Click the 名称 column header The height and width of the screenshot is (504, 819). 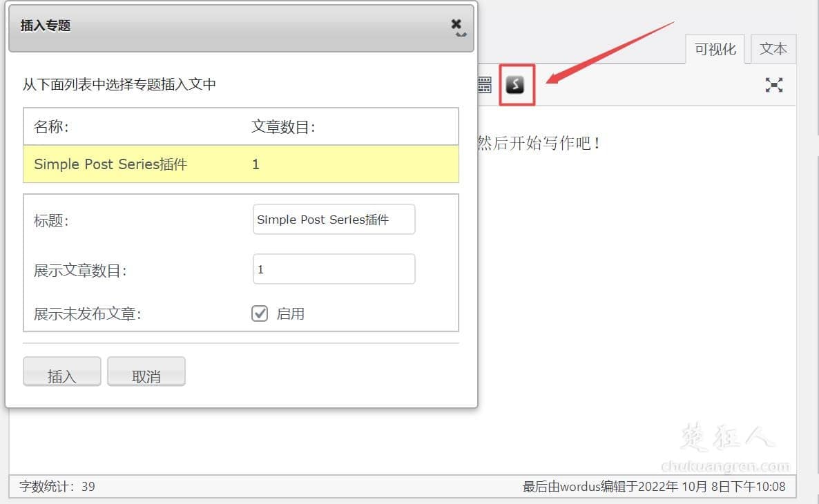(x=51, y=127)
